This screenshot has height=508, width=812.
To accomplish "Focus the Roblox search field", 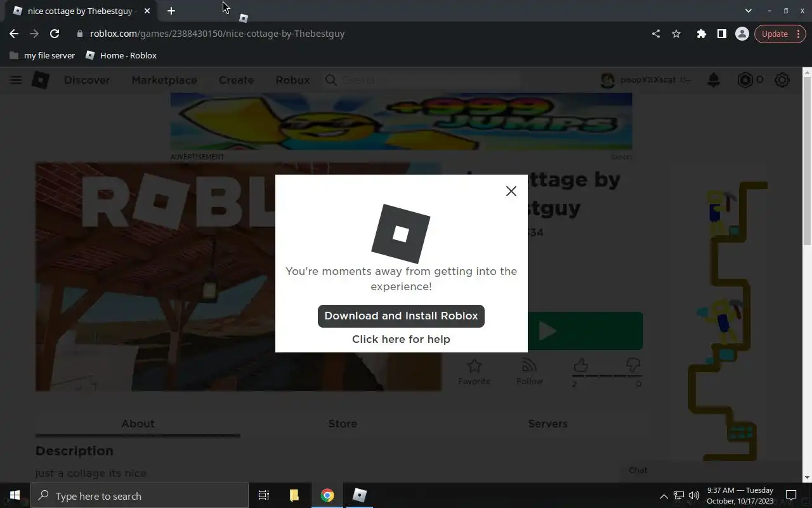I will tap(422, 80).
